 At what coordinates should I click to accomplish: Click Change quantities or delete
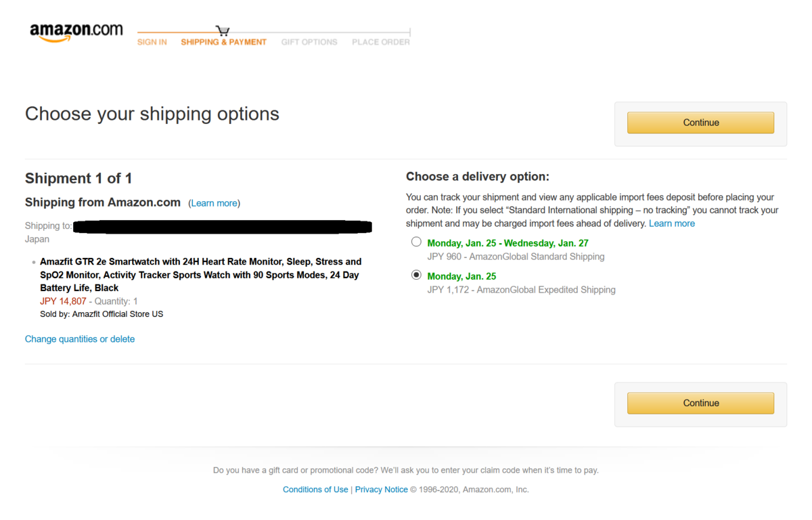(80, 339)
